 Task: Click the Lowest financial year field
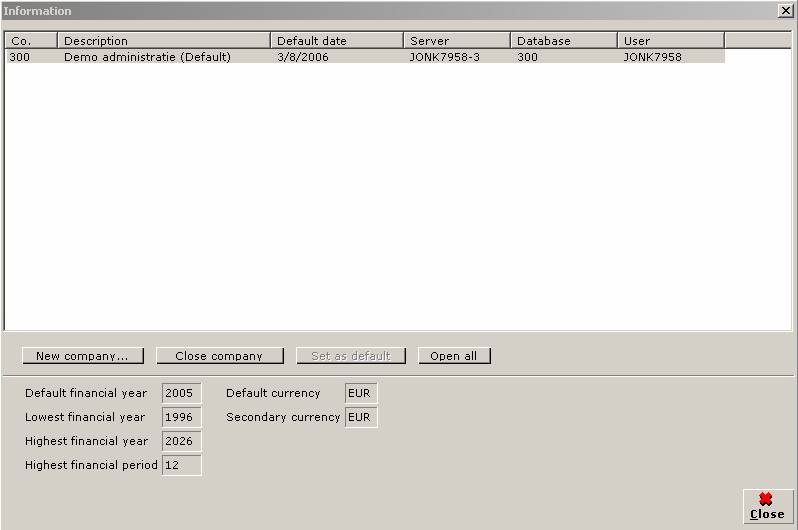point(181,417)
